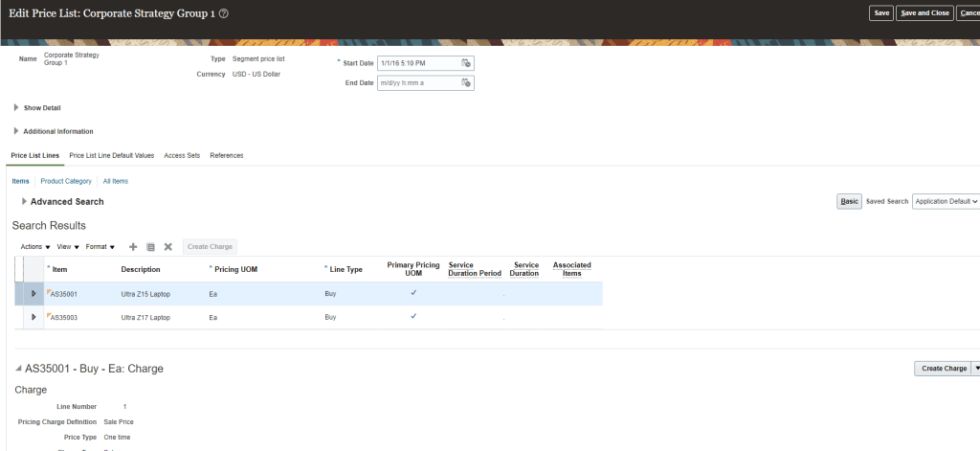Switch to Price List Line Default Values tab
This screenshot has height=451, width=980.
pyautogui.click(x=111, y=155)
